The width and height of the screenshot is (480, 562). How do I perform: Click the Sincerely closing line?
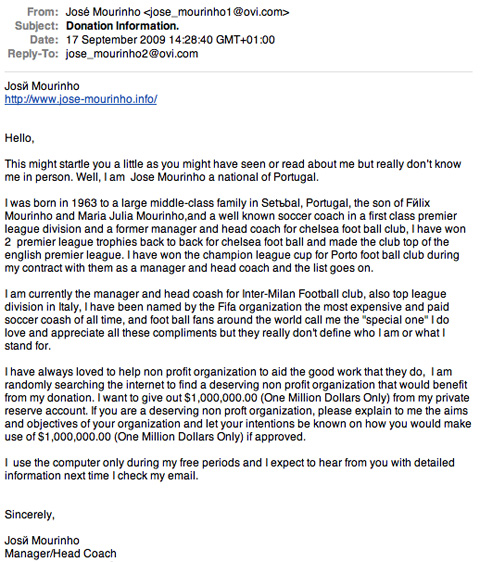point(29,515)
